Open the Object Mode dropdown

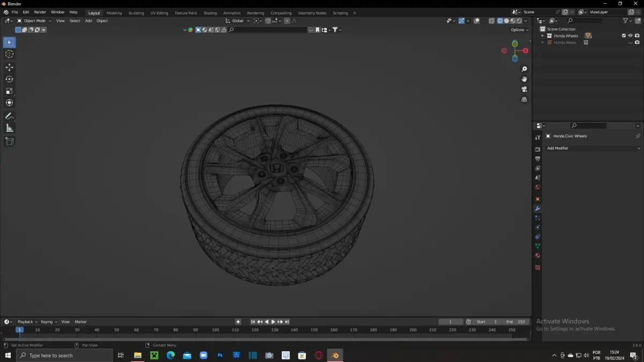(x=34, y=21)
